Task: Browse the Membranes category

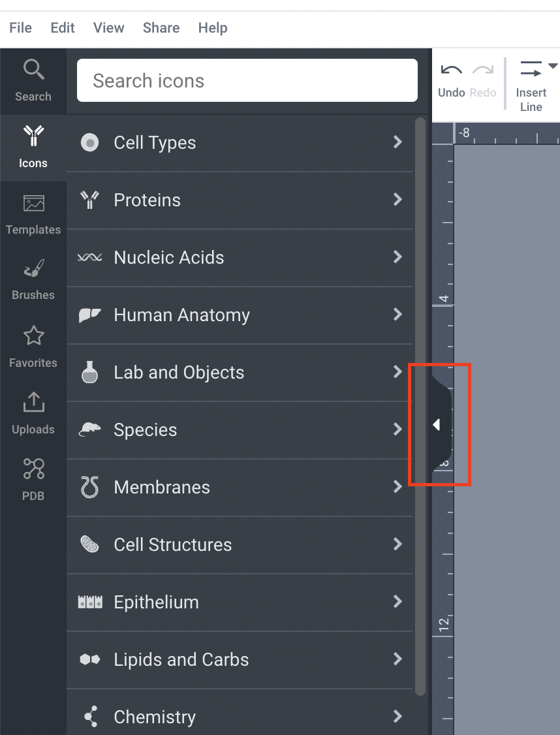Action: point(240,487)
